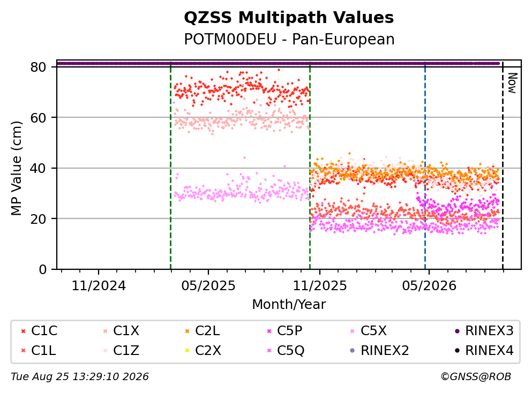The height and width of the screenshot is (393, 532).
Task: Click the RINEX4 legend entry
Action: click(484, 351)
